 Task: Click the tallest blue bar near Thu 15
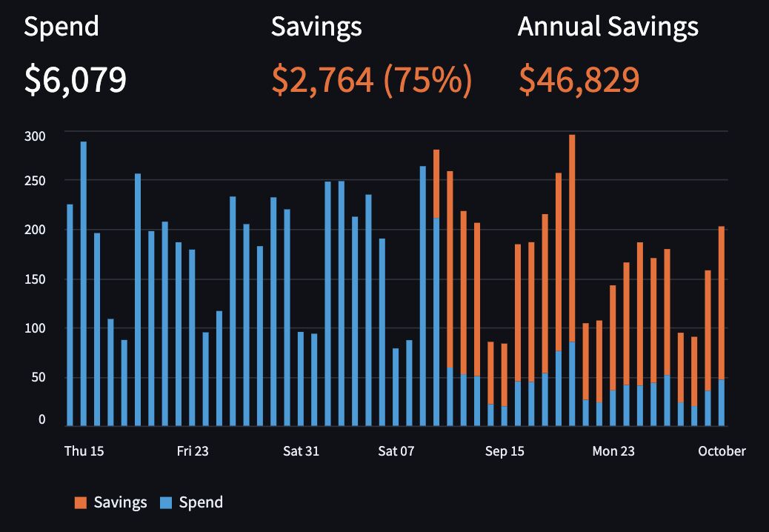tap(84, 283)
